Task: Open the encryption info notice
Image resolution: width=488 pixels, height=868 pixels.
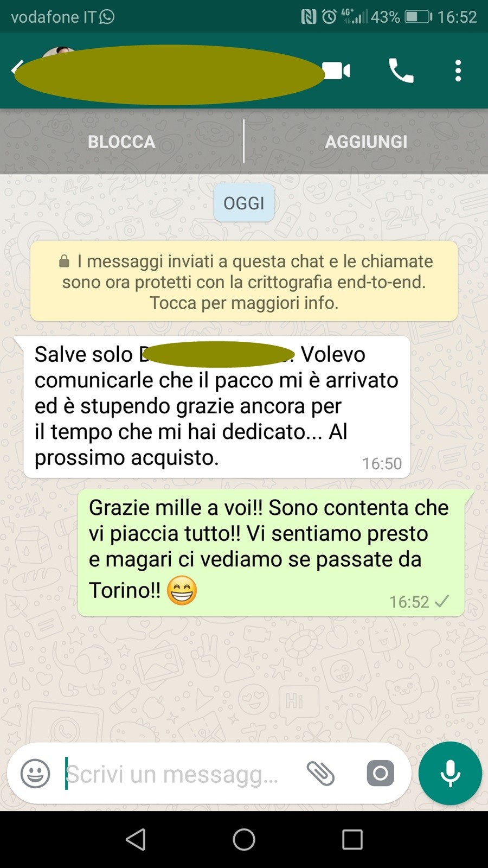Action: tap(244, 282)
